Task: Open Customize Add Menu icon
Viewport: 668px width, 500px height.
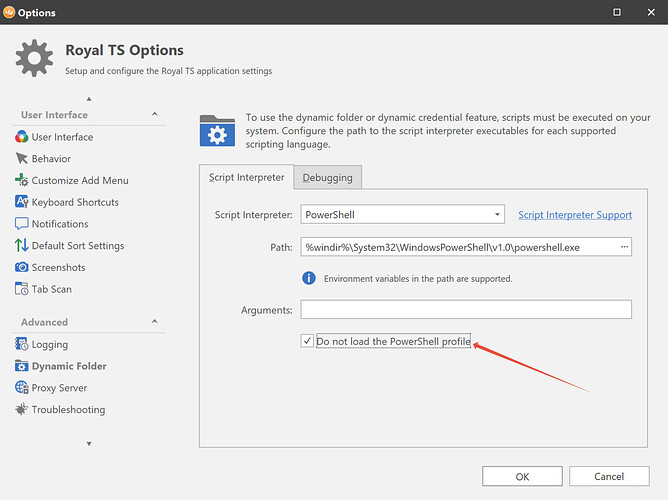Action: [22, 181]
